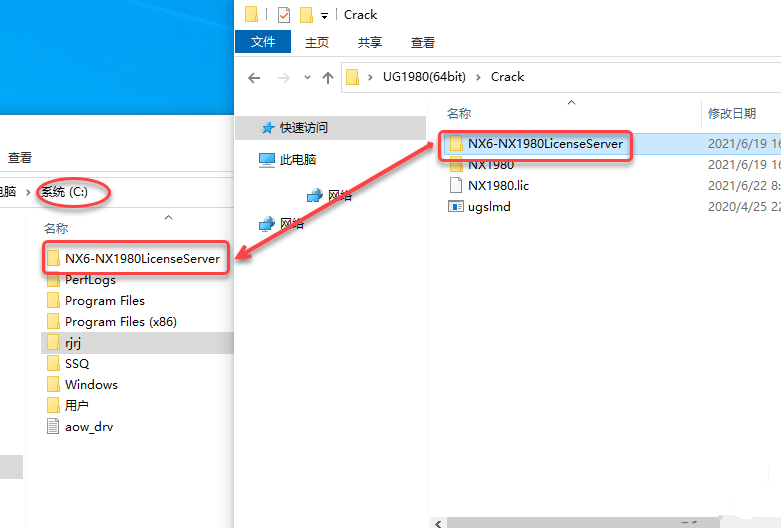Select NX6-NX1980LicenseServer folder in Crack window
This screenshot has height=528, width=781.
[x=545, y=144]
